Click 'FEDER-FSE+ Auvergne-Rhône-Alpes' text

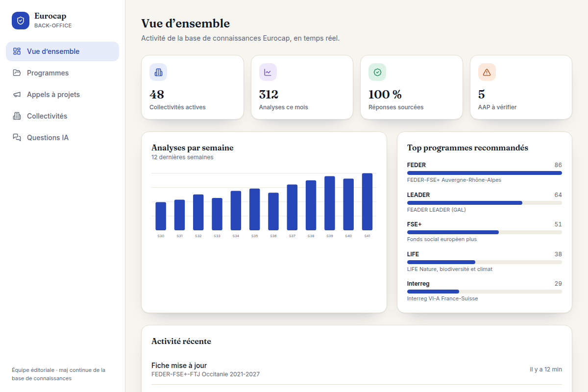tap(454, 180)
